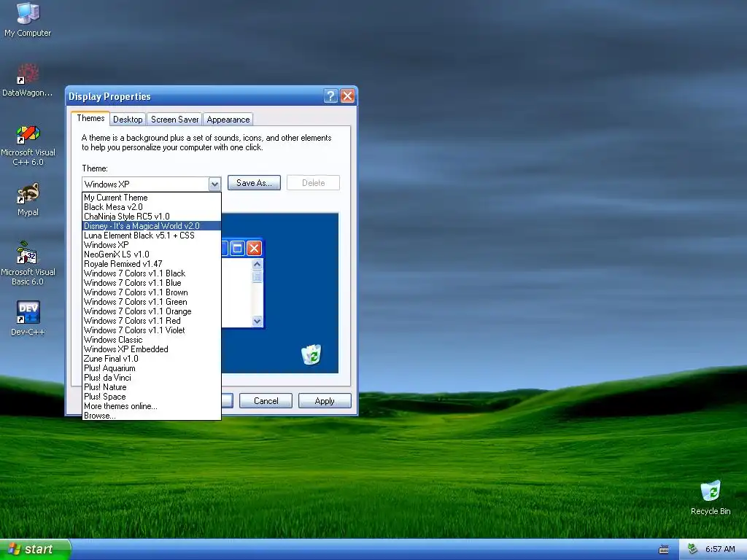
Task: Click the Recycle Bin in theme preview
Action: [311, 354]
